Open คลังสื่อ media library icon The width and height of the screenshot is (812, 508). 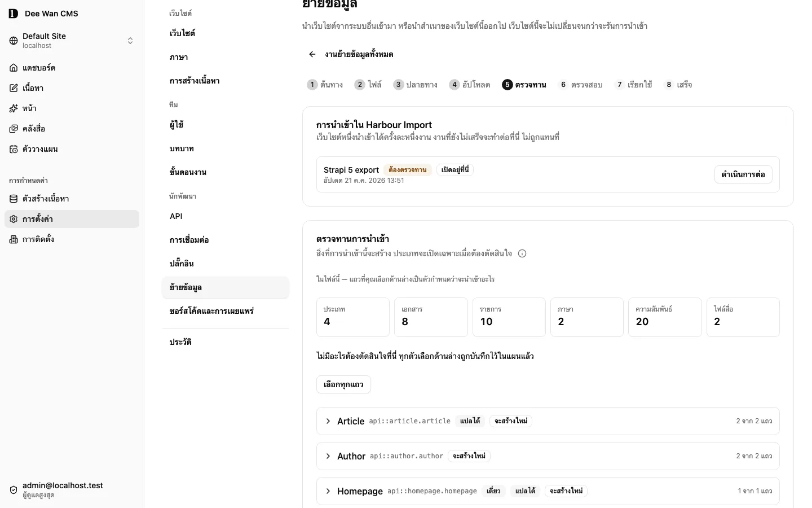tap(14, 129)
